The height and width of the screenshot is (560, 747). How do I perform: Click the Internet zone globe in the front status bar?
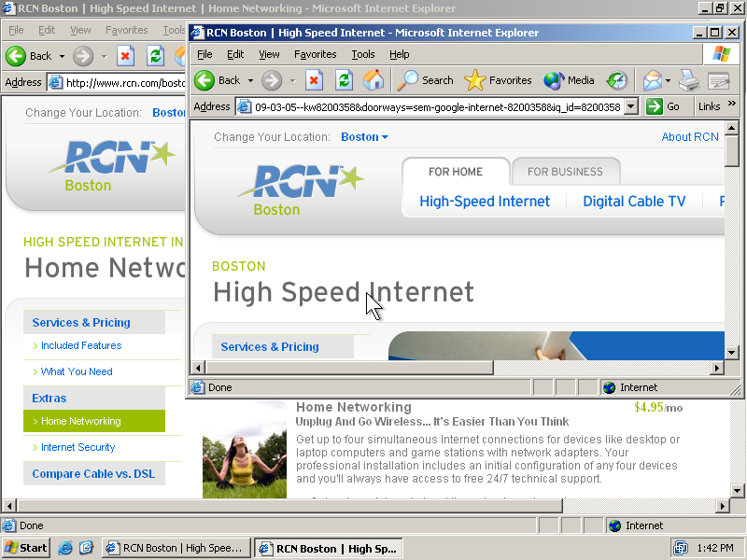tap(610, 387)
